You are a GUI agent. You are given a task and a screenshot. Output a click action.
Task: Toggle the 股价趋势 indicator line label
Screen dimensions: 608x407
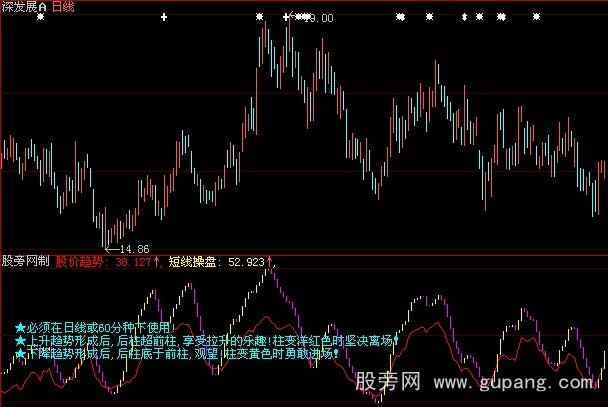click(81, 263)
